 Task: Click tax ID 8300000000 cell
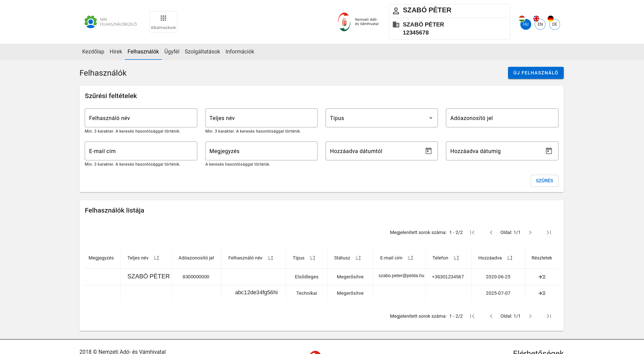[196, 277]
